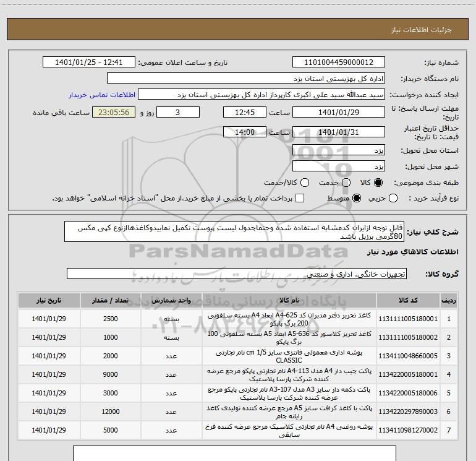Click quantity cell 12000
Viewport: 476px width, 461px height.
111,411
